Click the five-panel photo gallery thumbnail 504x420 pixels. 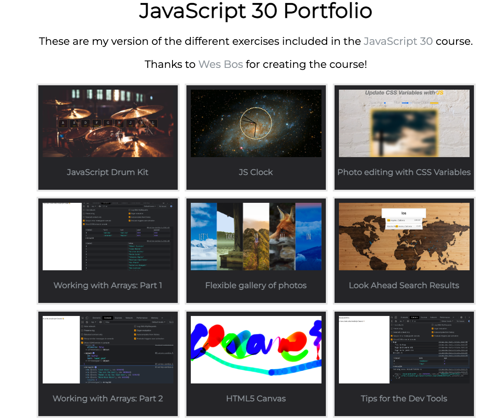256,236
